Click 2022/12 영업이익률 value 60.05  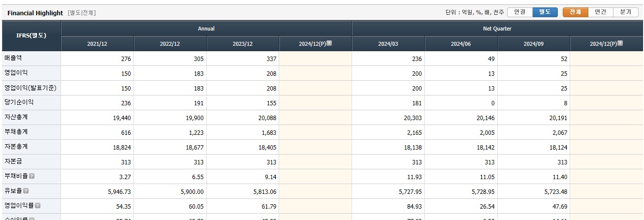point(196,207)
